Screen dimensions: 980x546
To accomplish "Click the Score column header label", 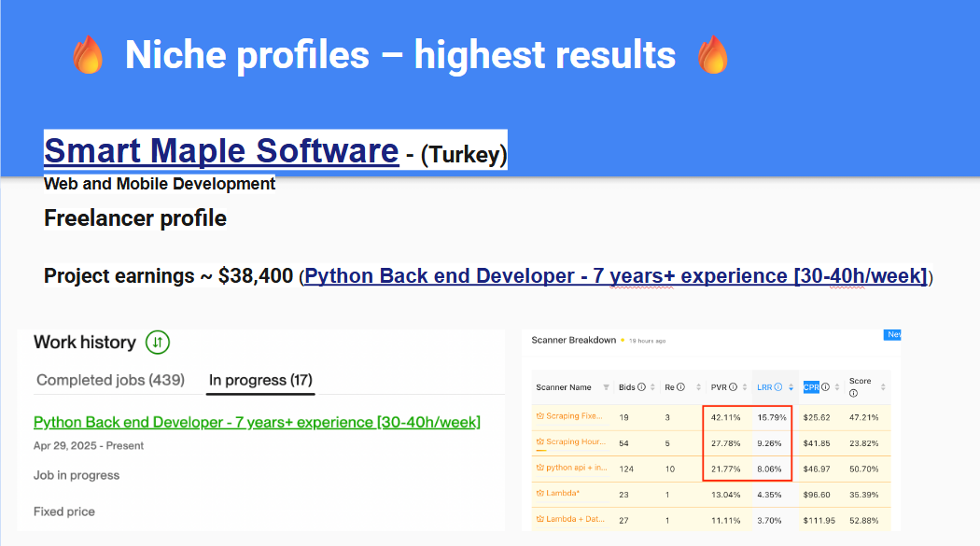I will 860,381.
